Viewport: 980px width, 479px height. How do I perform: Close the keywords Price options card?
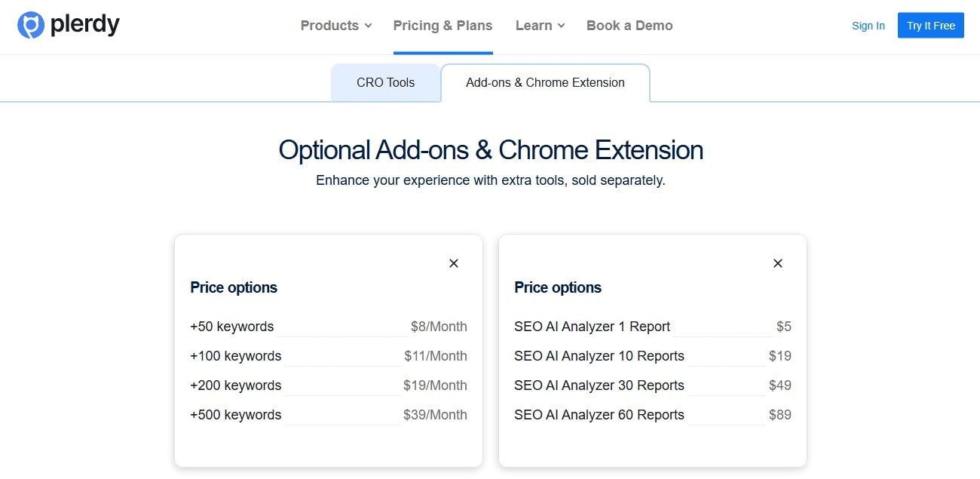point(454,263)
